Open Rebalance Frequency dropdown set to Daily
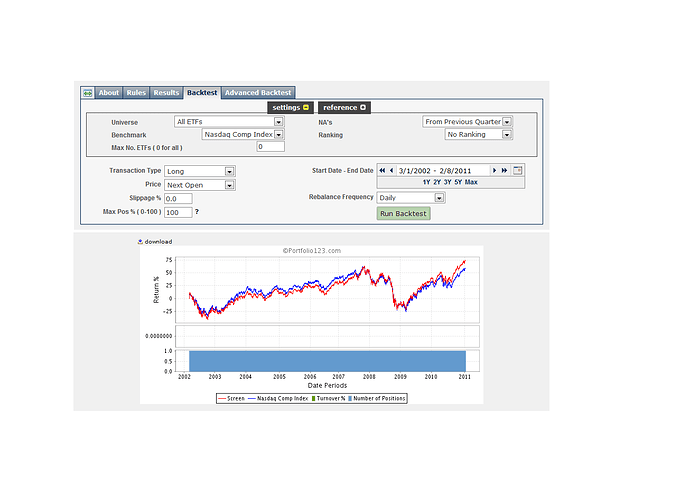The width and height of the screenshot is (690, 487). (411, 198)
